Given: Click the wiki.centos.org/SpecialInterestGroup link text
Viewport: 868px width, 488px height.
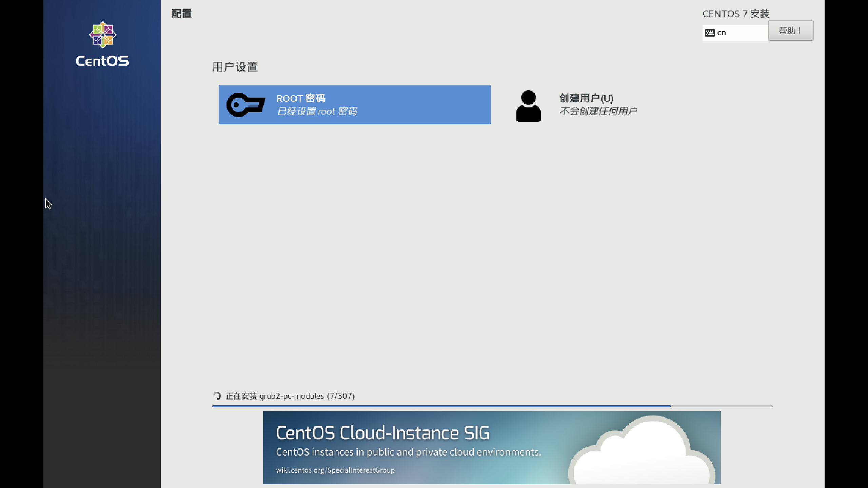Looking at the screenshot, I should pos(335,470).
